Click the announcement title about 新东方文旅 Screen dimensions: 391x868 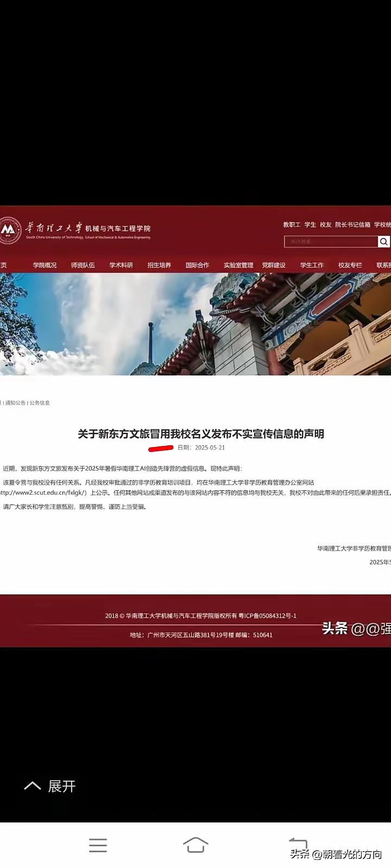[x=201, y=434]
